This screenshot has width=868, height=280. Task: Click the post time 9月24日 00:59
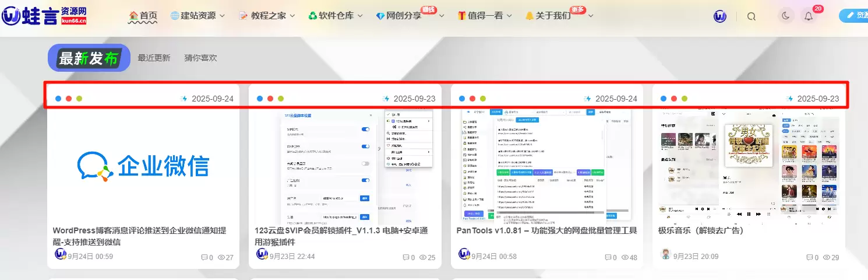[x=90, y=257]
